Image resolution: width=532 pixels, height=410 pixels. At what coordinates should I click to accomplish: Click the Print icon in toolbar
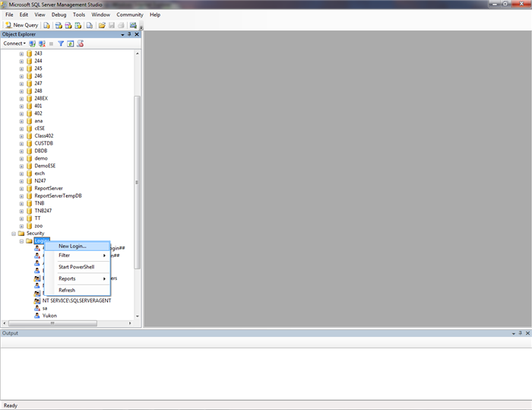coord(121,25)
